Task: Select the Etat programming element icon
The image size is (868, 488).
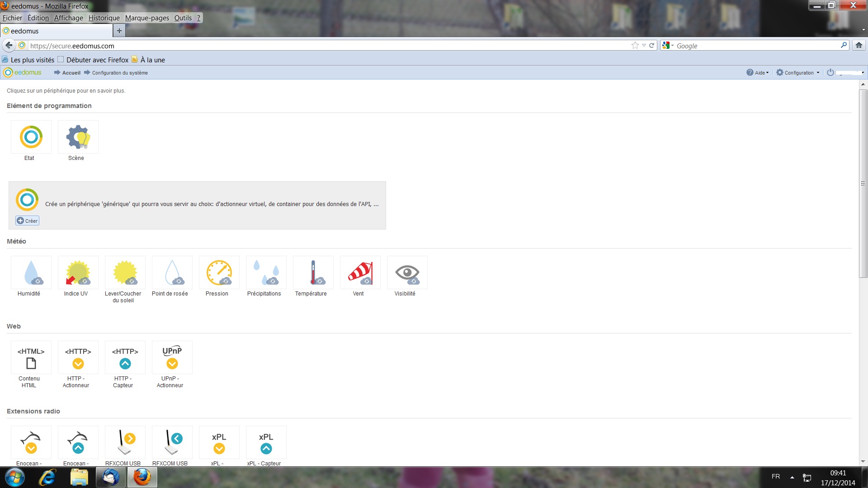Action: click(31, 137)
